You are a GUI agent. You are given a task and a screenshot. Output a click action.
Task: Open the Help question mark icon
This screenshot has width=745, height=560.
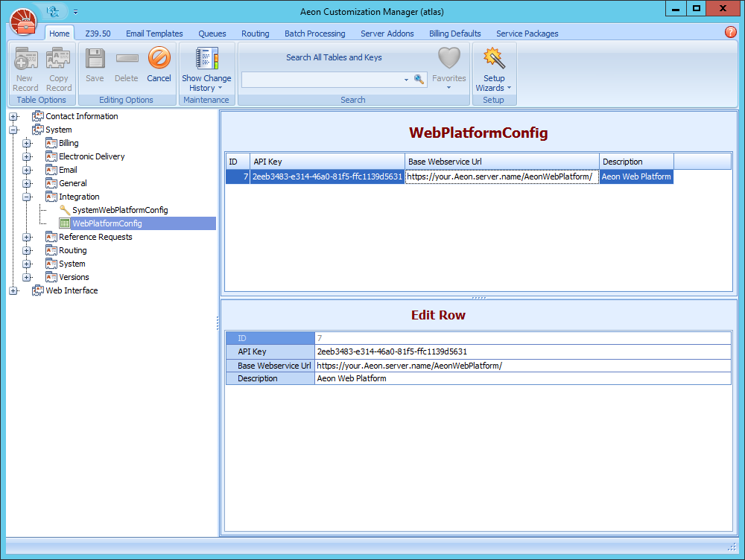tap(730, 33)
